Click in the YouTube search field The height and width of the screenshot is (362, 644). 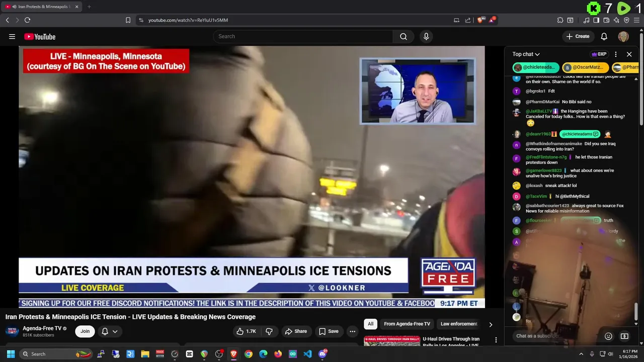click(303, 36)
